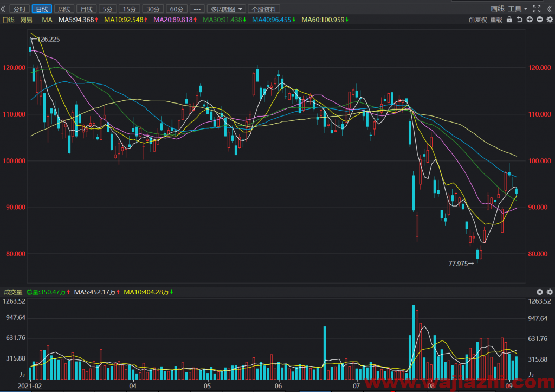Select the 15分 period tab

[x=130, y=9]
